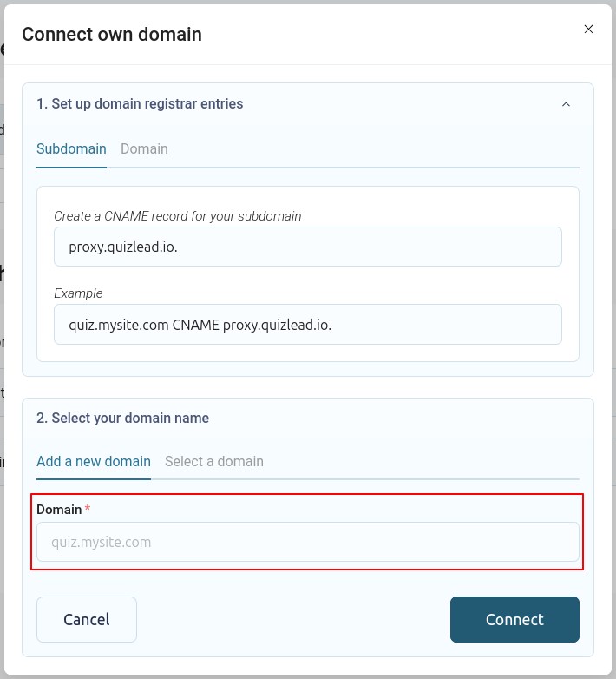Open the Domain tab in step one

[144, 149]
